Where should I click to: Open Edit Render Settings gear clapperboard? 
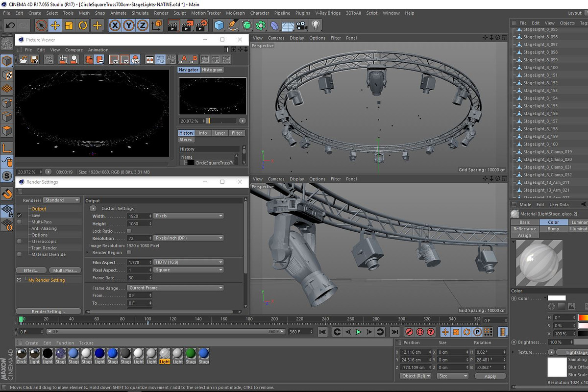coord(202,25)
